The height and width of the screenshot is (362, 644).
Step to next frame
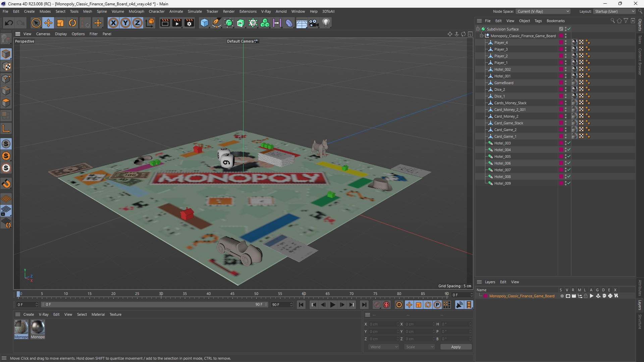(x=342, y=305)
